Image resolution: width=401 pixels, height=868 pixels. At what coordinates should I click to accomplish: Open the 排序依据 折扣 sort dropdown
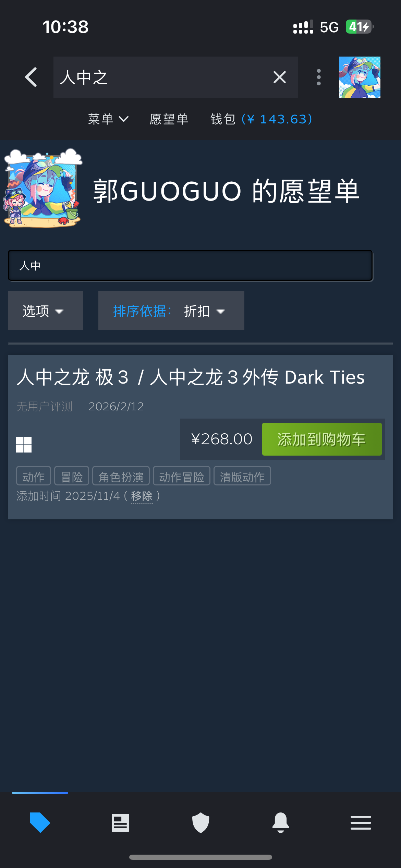pos(171,311)
